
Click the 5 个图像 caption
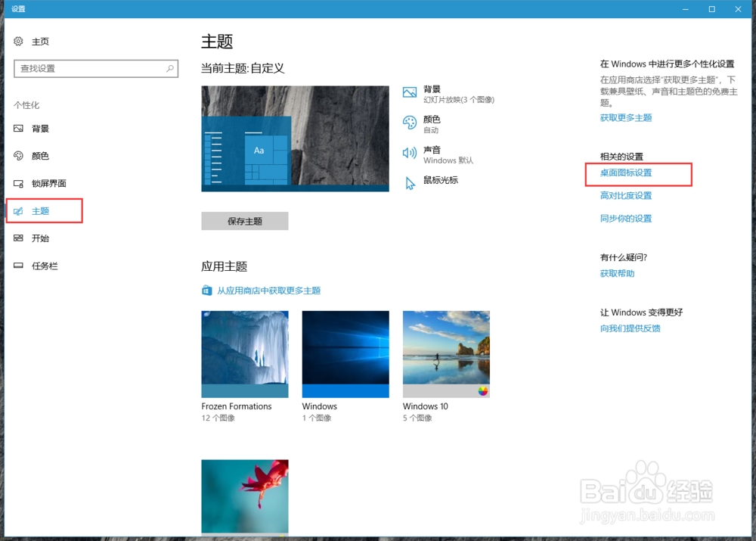(417, 418)
